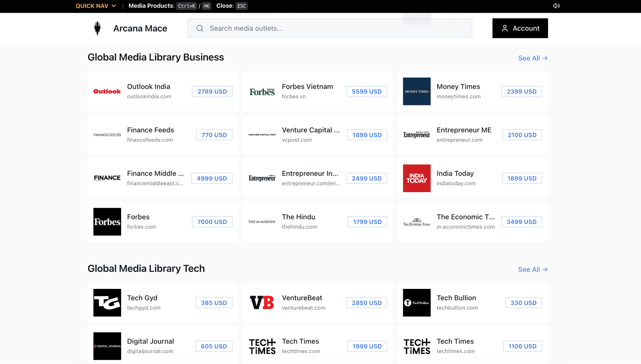This screenshot has height=364, width=641.
Task: Select the 2789 USD price for Outlook India
Action: click(x=212, y=91)
